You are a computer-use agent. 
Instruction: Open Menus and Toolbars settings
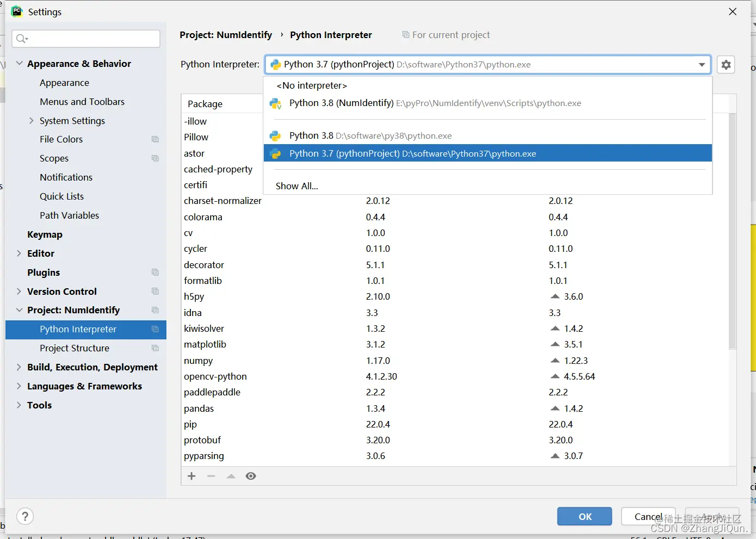(x=82, y=102)
